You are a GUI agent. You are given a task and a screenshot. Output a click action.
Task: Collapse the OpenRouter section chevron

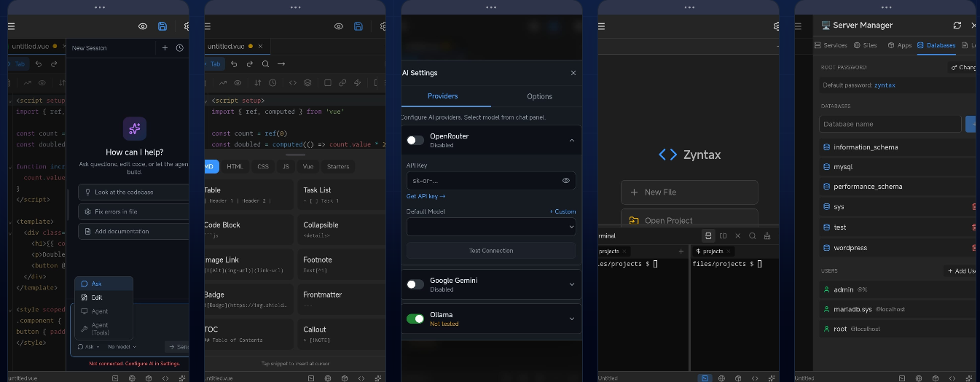point(571,140)
